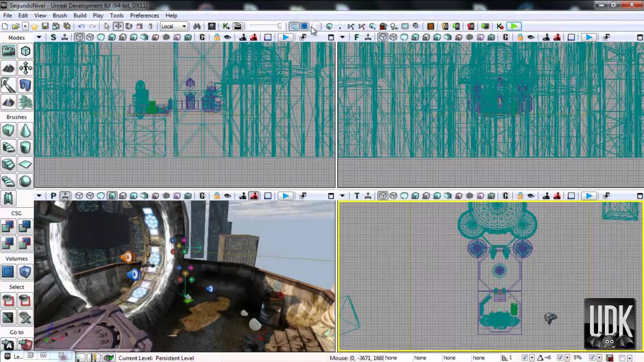The image size is (644, 362).
Task: Open perspective viewport options dropdown arrow
Action: pos(39,196)
